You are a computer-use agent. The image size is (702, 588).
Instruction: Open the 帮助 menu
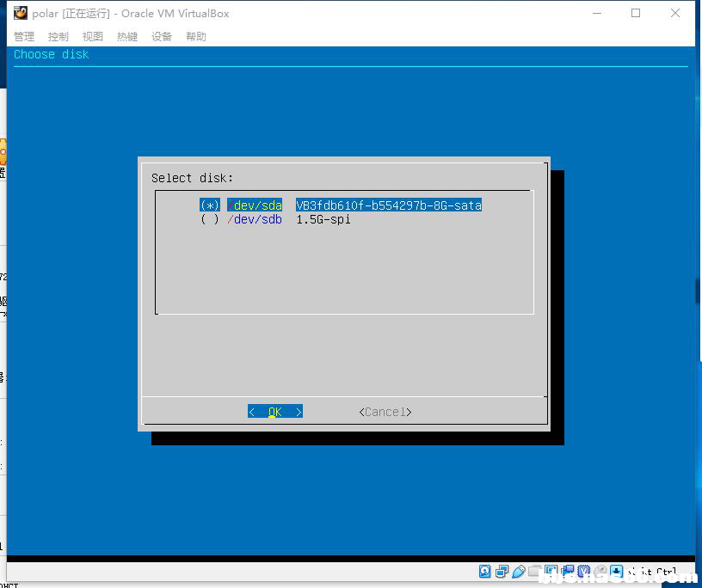[196, 36]
